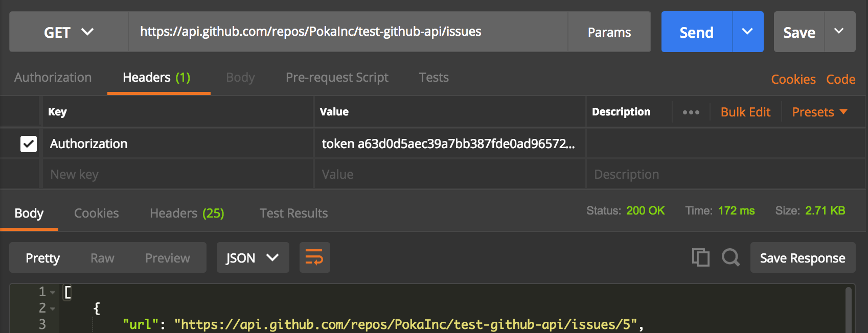
Task: Send the request
Action: click(x=696, y=32)
